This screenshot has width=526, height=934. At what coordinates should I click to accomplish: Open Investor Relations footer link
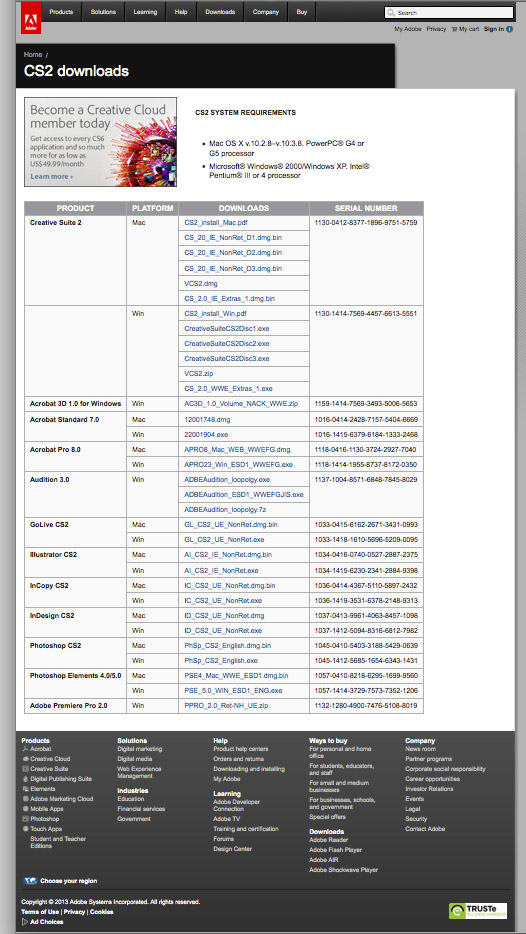tap(429, 789)
